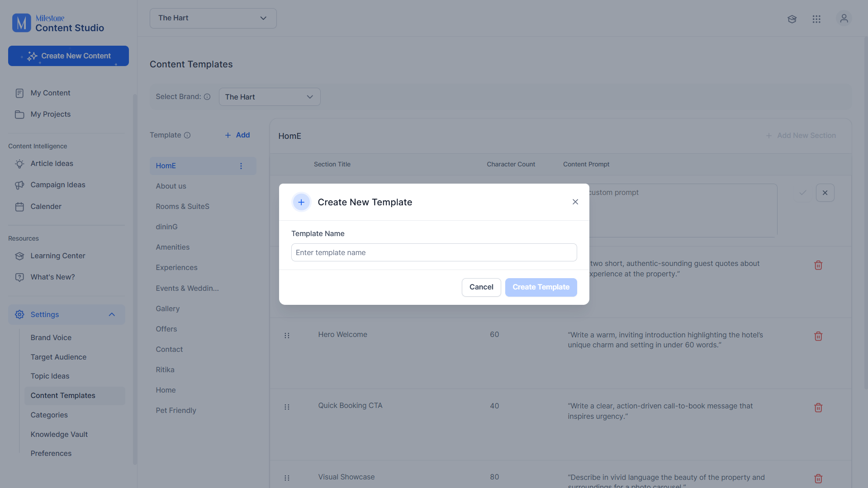Click the Quick Booking CTA section title

coord(350,406)
